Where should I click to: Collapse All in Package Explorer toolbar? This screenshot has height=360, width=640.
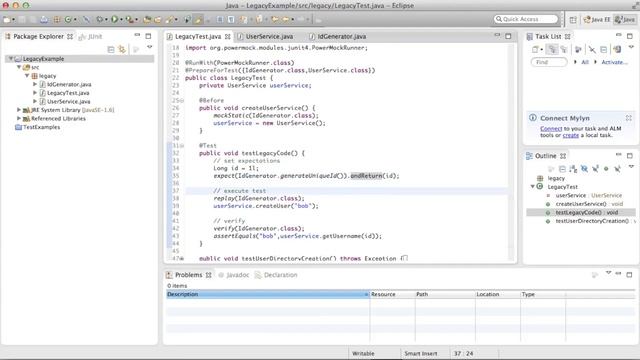click(x=111, y=49)
